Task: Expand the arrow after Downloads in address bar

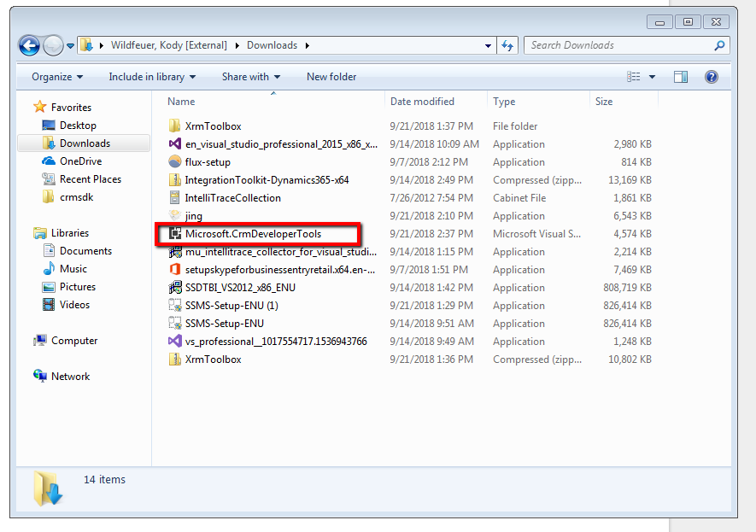Action: tap(308, 45)
